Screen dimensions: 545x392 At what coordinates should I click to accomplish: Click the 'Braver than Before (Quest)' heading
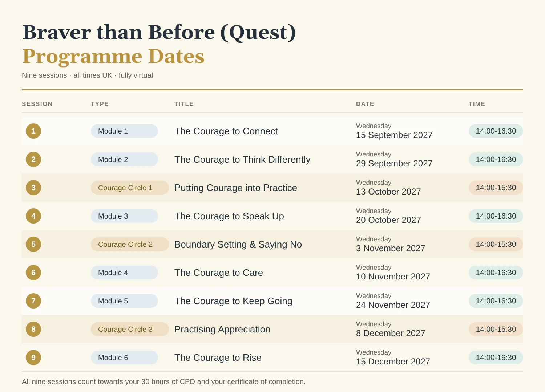pos(159,33)
